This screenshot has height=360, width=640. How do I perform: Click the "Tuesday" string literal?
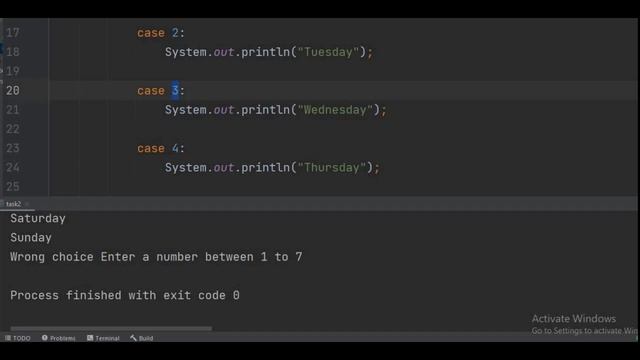pyautogui.click(x=328, y=52)
